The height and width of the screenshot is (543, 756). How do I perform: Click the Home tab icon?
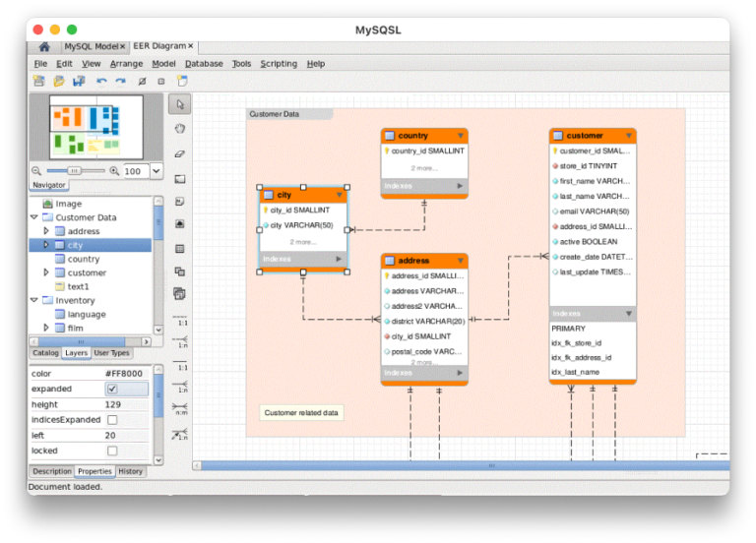pos(44,47)
